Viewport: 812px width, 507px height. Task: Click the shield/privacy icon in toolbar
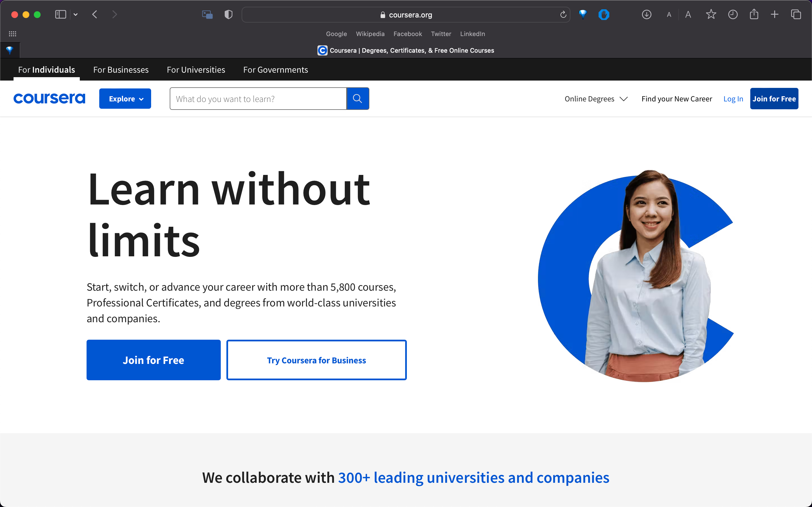[x=228, y=15]
